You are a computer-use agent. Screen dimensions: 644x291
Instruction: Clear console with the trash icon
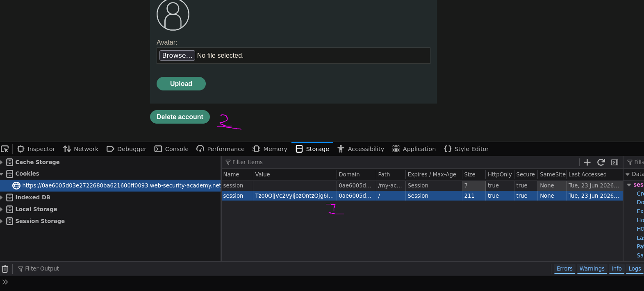5,269
